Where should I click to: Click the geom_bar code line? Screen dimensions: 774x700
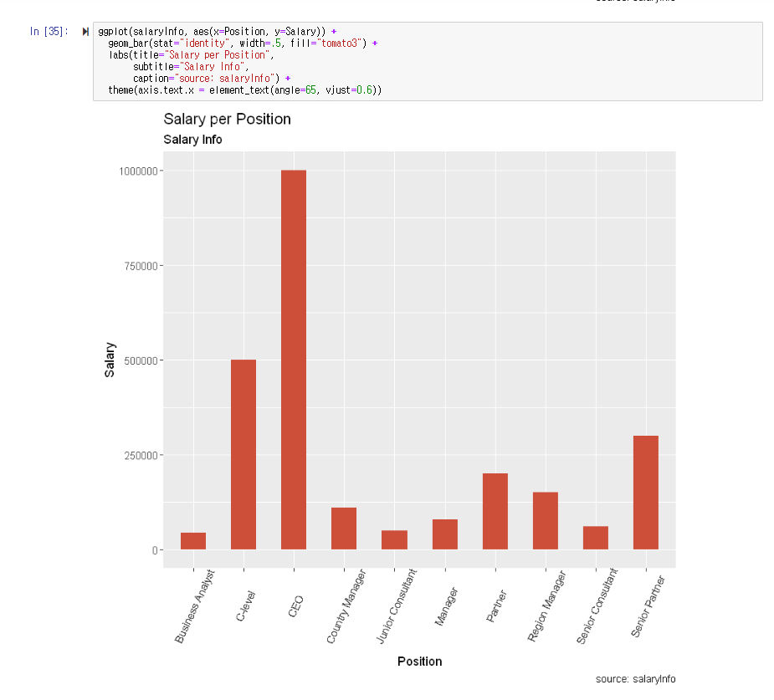point(243,43)
